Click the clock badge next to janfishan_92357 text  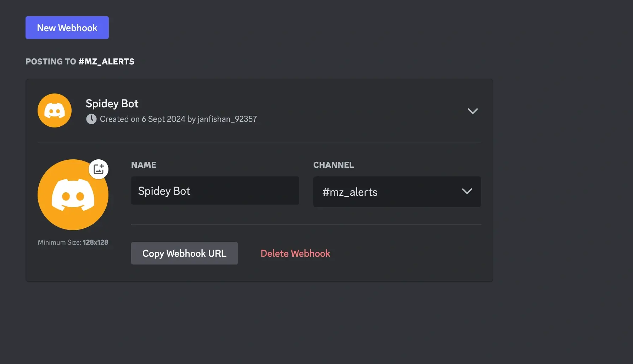[x=91, y=119]
